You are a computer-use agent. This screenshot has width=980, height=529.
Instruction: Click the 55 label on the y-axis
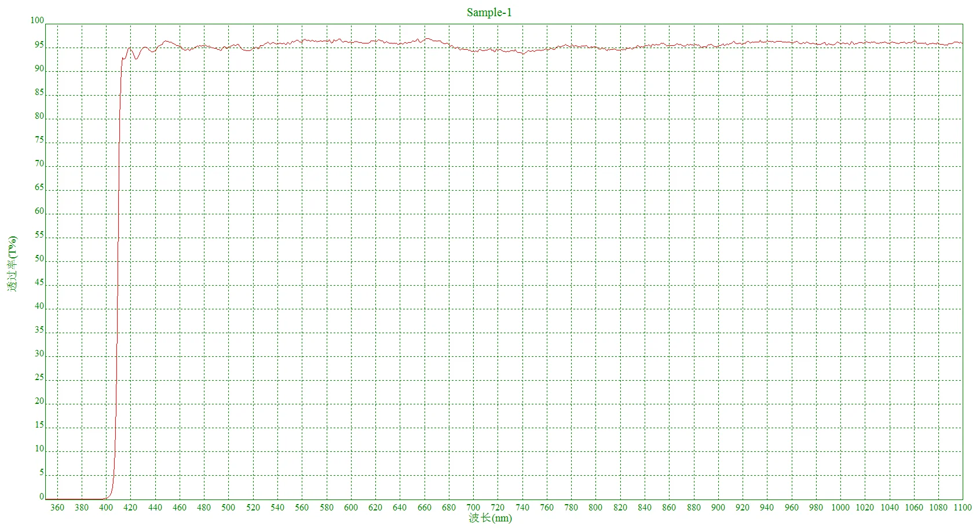tap(39, 235)
